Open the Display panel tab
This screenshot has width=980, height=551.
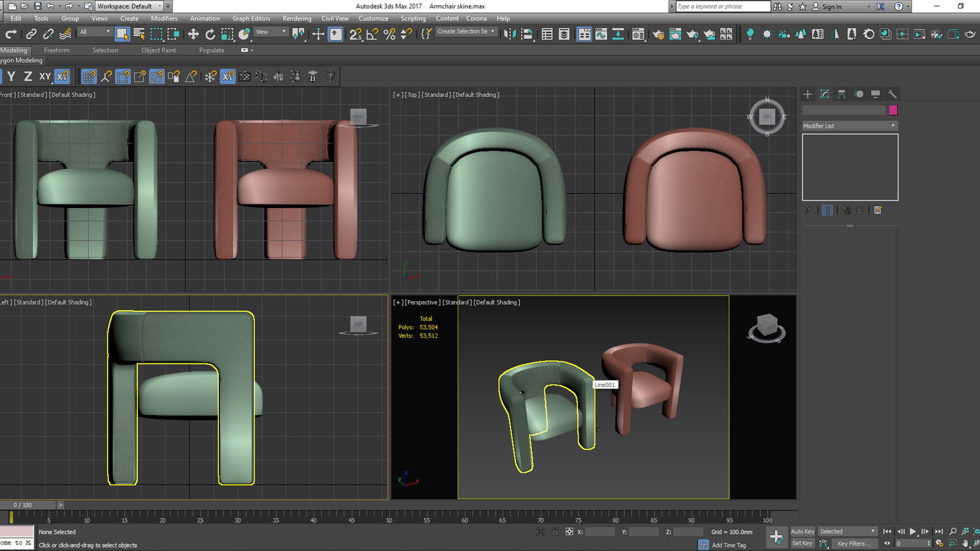click(x=875, y=94)
